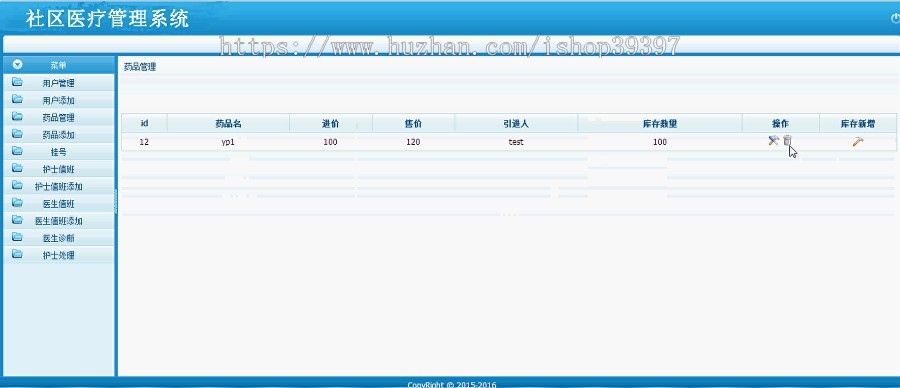Click the 库存新增 column header
This screenshot has width=900, height=388.
click(858, 123)
